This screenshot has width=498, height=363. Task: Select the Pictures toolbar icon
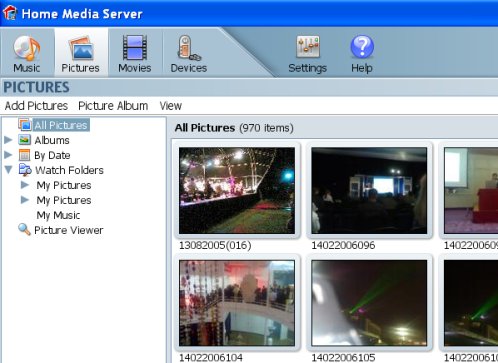[x=80, y=48]
